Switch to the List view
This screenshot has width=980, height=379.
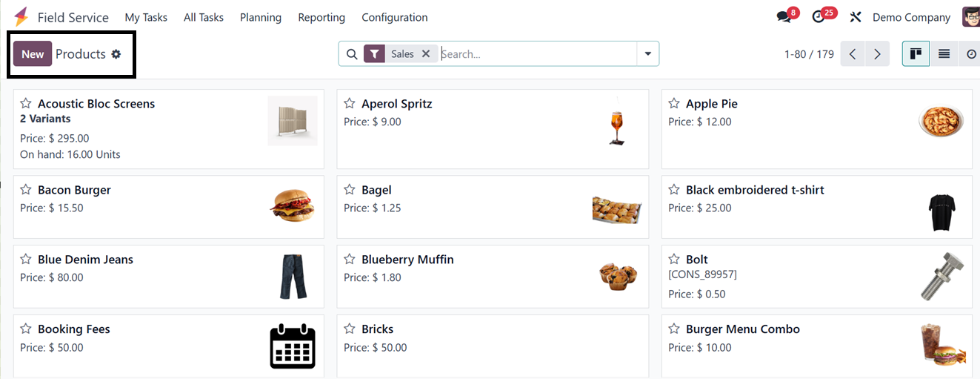944,54
